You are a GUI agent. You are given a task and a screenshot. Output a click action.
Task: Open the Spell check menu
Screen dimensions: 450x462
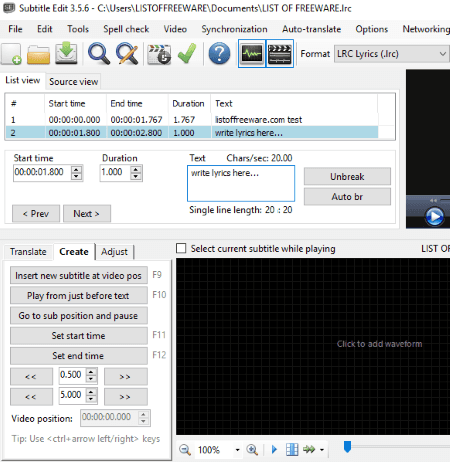click(126, 29)
